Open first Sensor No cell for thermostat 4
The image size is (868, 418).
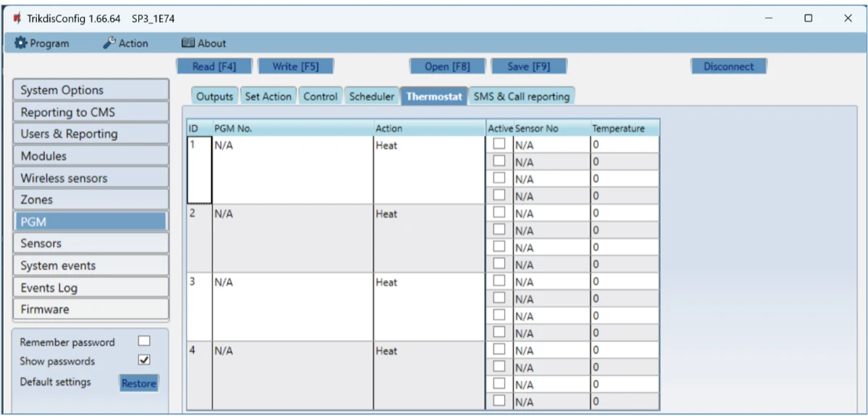click(551, 351)
